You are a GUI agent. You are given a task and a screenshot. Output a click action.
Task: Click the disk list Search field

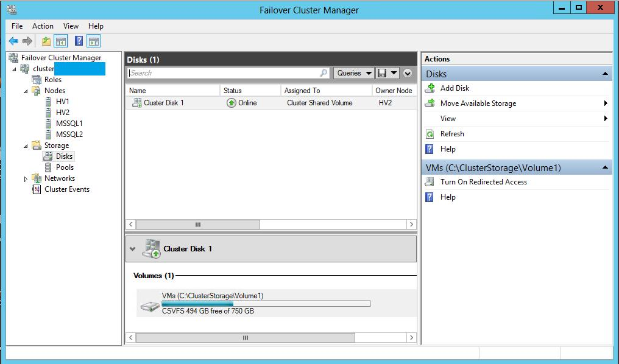tap(225, 73)
